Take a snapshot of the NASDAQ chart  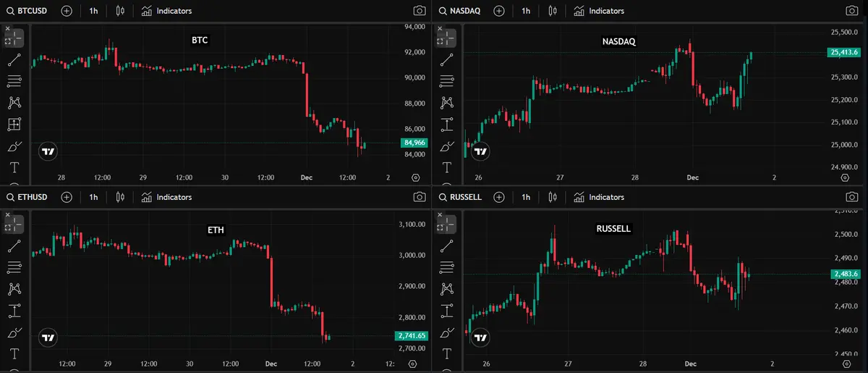[852, 11]
